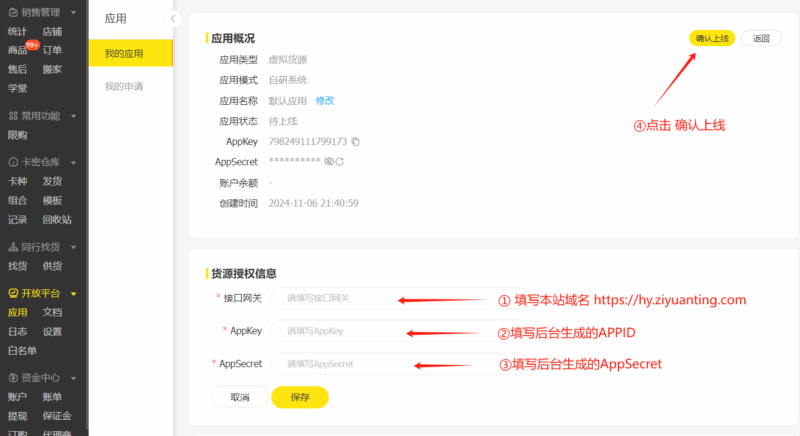Click the yellow 保存 button
800x436 pixels.
coord(299,397)
